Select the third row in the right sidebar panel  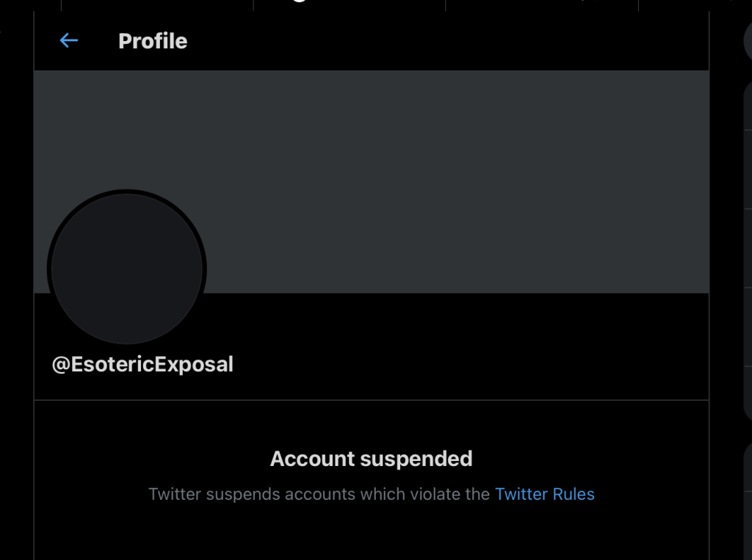pos(748,248)
